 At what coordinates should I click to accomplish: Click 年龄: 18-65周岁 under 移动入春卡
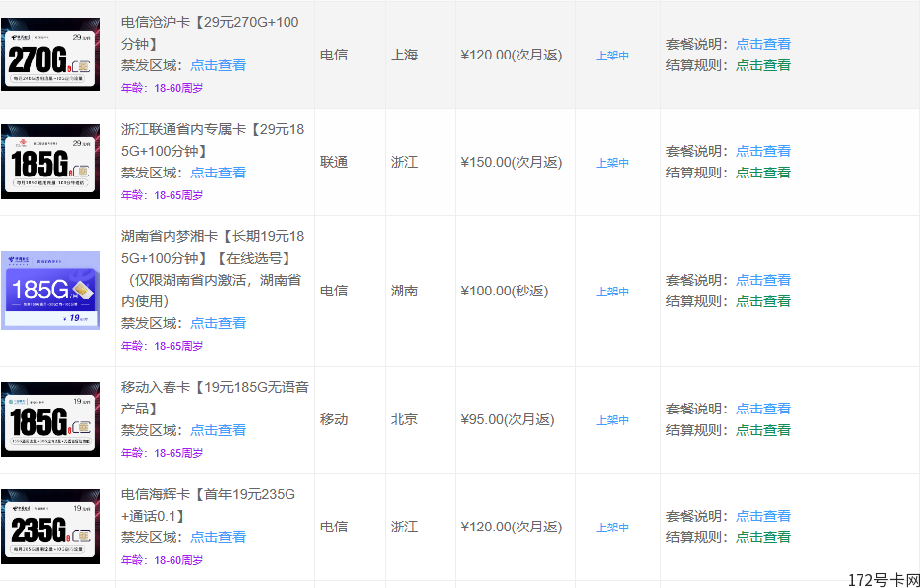162,453
